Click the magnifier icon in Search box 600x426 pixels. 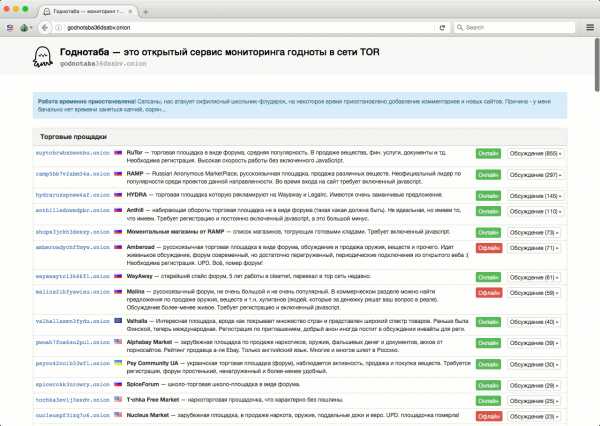458,27
